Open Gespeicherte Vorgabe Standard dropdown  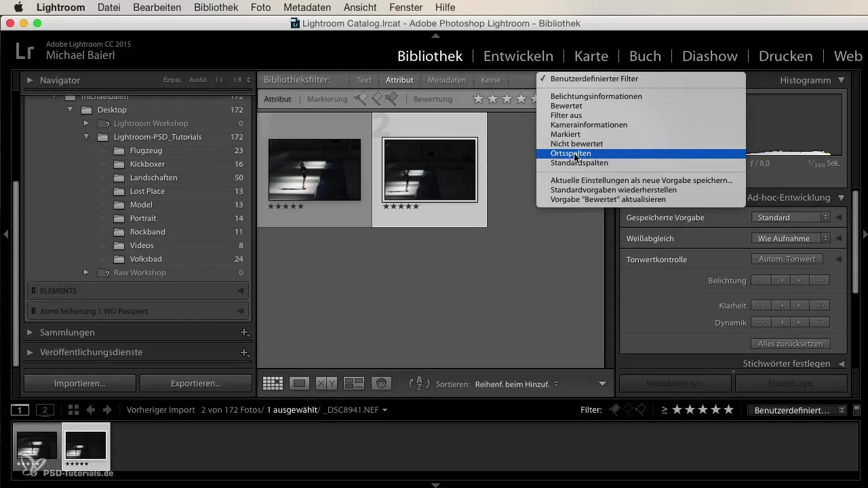[791, 218]
